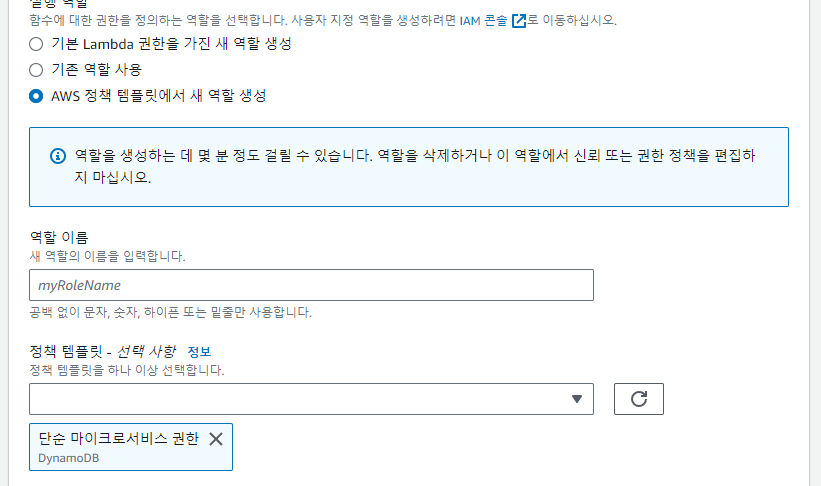The height and width of the screenshot is (486, 821).
Task: Click the 정책 템플릿 - 선택 사항 heading
Action: click(x=102, y=351)
